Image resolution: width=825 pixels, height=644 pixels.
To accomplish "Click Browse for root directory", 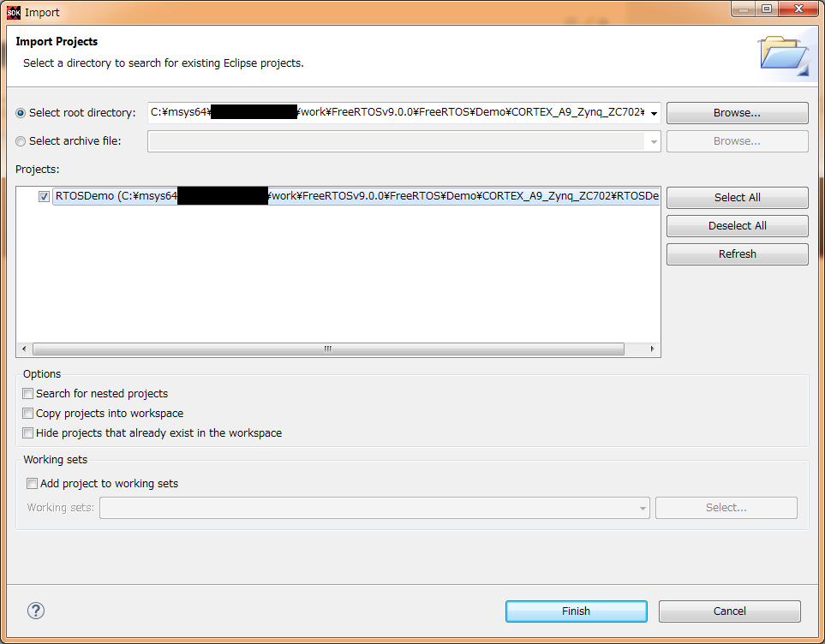I will 737,113.
